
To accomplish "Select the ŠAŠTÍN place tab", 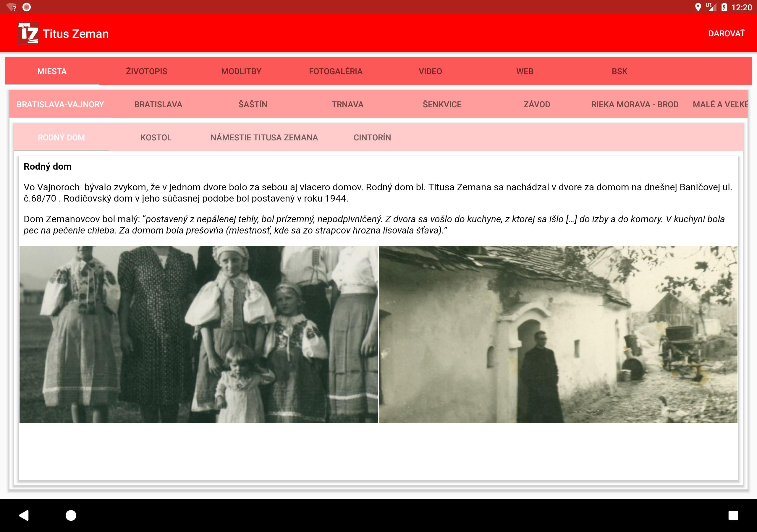I will click(253, 104).
